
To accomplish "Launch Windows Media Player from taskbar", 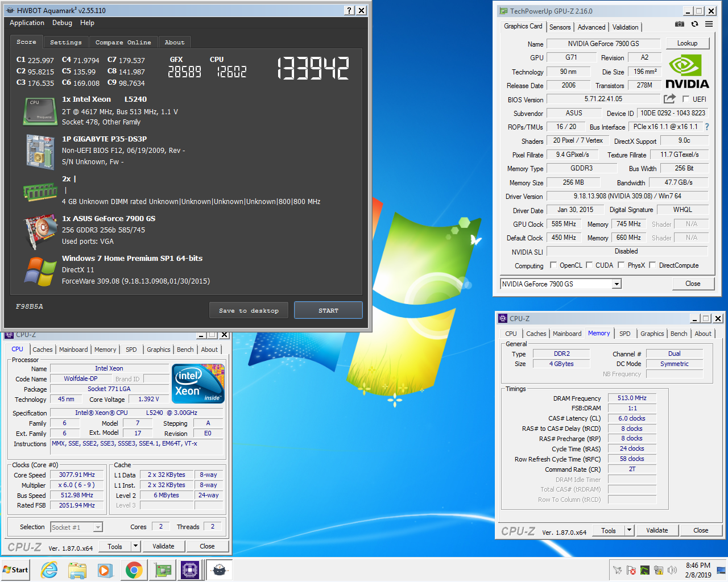I will (105, 569).
